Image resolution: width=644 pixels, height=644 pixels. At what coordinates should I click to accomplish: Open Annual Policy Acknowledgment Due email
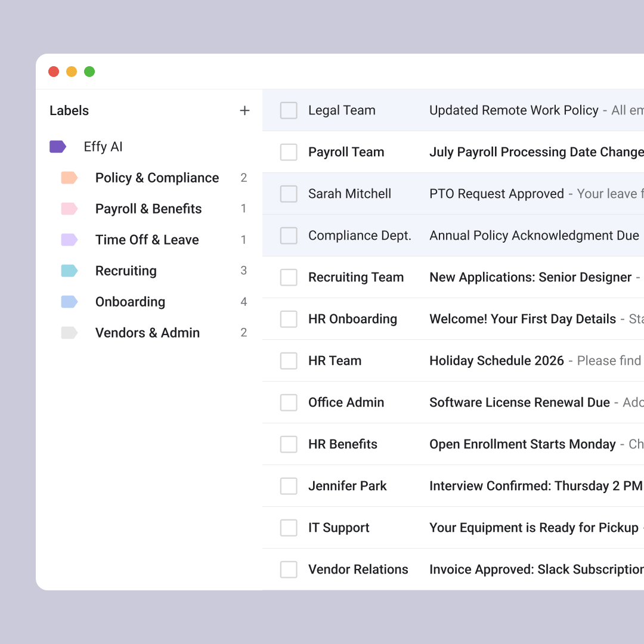click(534, 236)
